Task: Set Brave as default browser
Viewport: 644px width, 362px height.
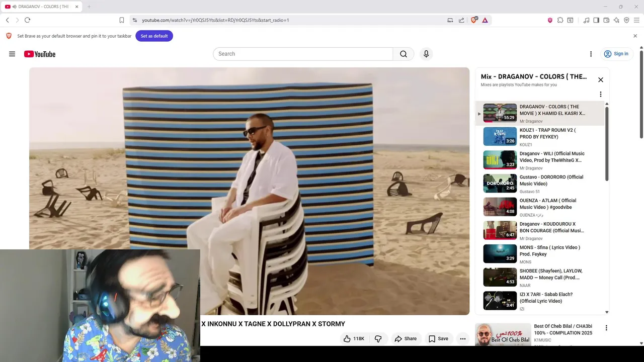Action: click(154, 36)
